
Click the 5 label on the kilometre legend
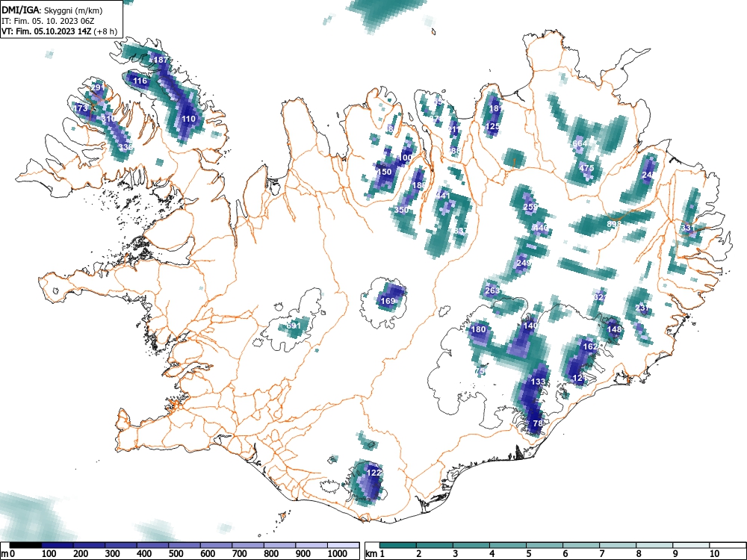[528, 554]
